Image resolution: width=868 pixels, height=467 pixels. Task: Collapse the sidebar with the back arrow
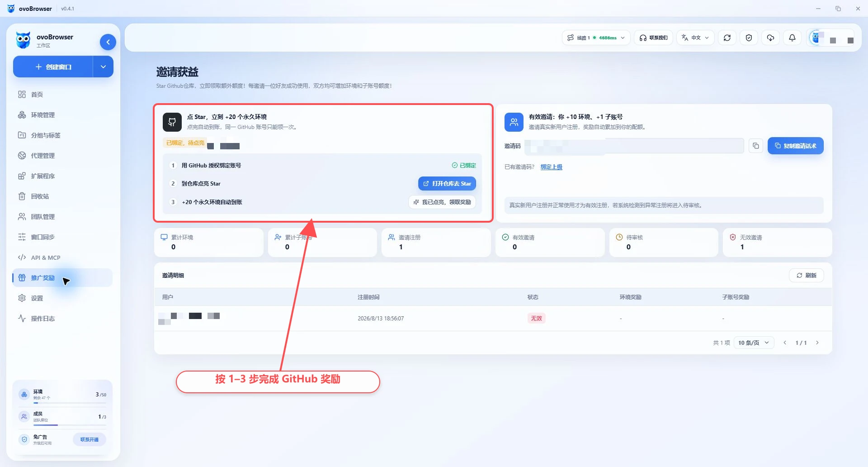[108, 42]
